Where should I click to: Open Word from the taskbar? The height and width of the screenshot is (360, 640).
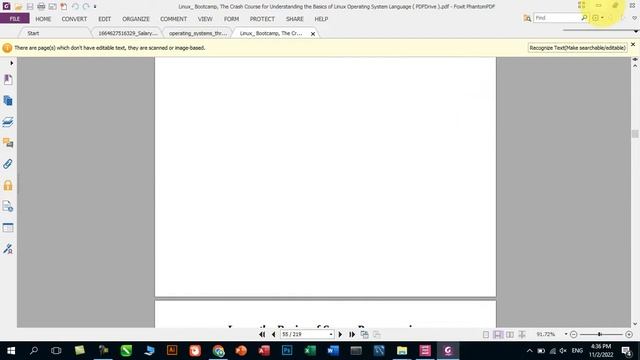[x=333, y=351]
